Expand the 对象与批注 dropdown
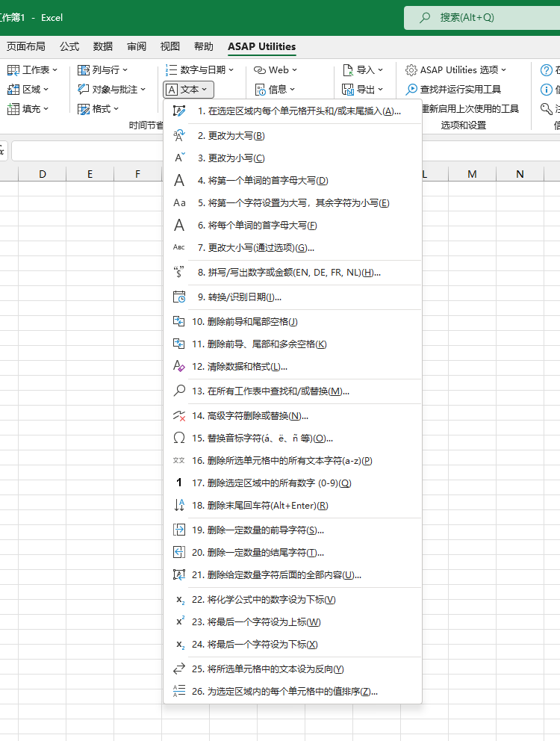The image size is (560, 741). click(x=111, y=90)
